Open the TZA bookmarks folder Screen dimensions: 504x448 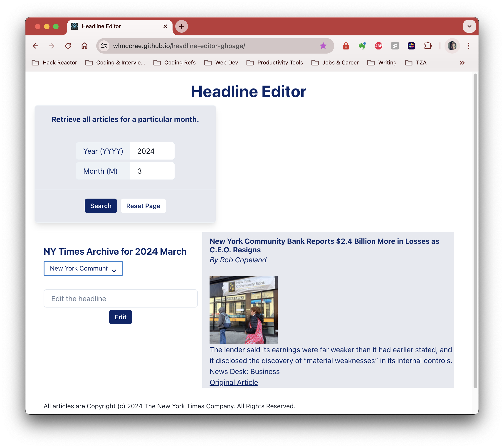click(x=416, y=63)
